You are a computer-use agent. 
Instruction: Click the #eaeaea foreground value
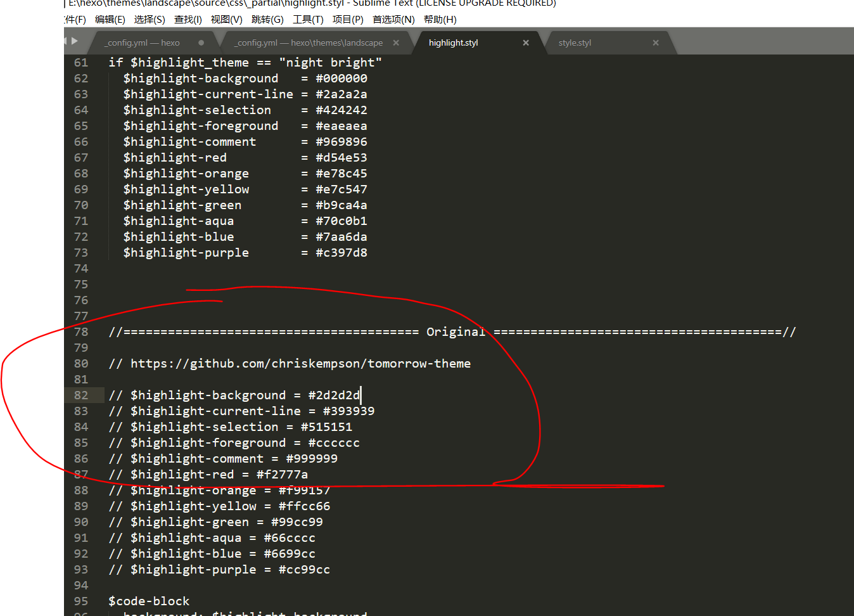(341, 126)
